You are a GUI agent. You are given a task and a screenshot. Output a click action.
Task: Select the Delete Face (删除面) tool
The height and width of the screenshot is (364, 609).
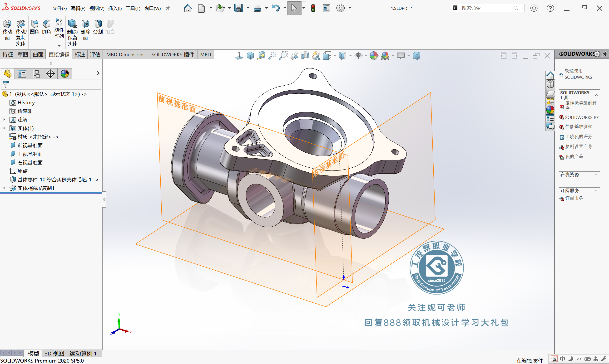85,29
